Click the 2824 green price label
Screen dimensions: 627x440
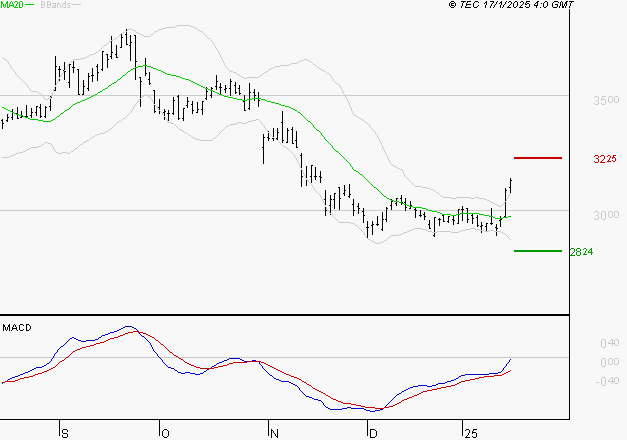click(581, 252)
